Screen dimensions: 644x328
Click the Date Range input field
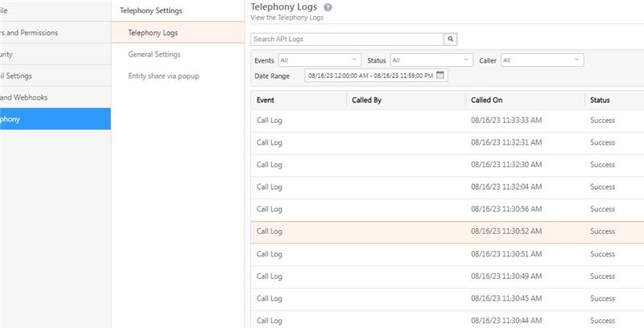369,76
